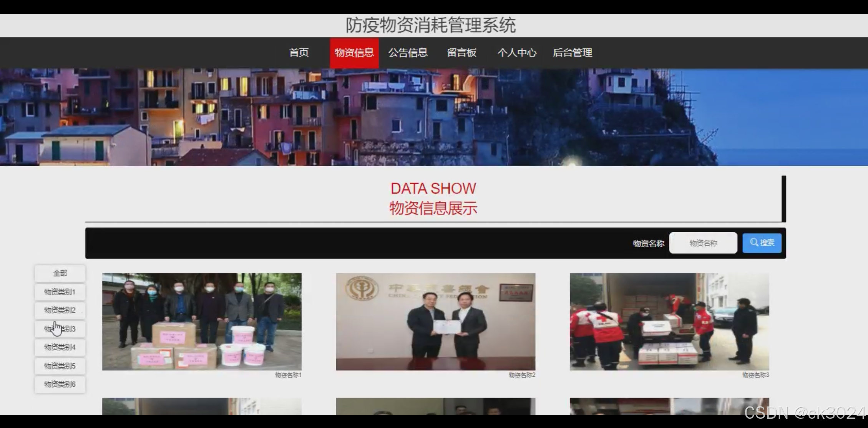868x428 pixels.
Task: Click the site title 防疫物资消耗管理系统
Action: (432, 25)
